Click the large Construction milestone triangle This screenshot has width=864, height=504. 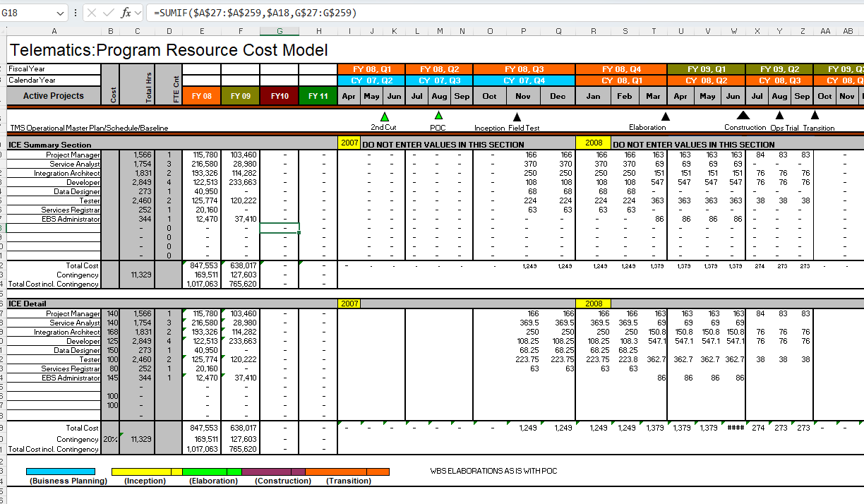[x=743, y=116]
